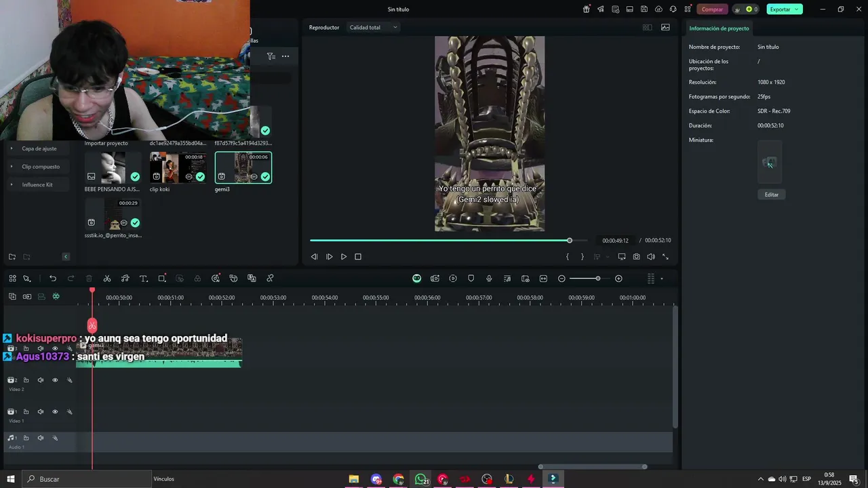Select the text tool in the timeline toolbar
Viewport: 868px width, 488px height.
coord(144,279)
